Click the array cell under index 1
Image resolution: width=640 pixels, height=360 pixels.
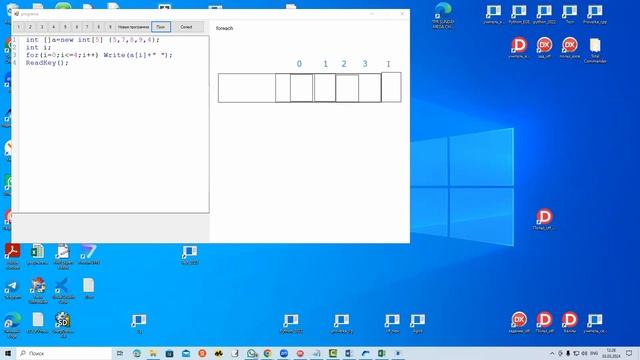tap(325, 88)
